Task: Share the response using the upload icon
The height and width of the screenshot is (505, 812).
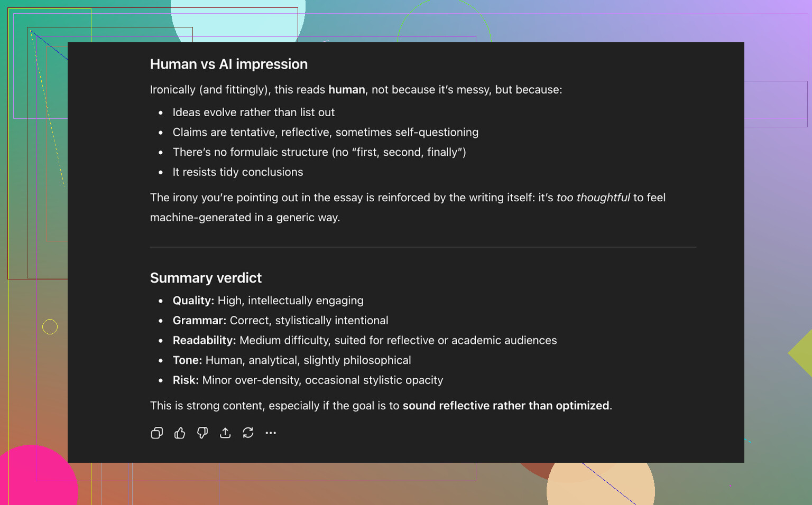Action: [x=225, y=433]
